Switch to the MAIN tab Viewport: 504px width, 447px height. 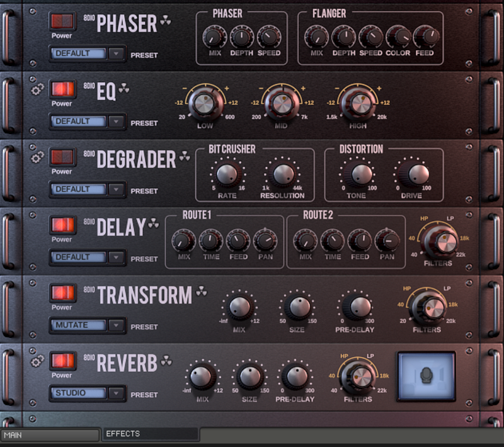(50, 435)
